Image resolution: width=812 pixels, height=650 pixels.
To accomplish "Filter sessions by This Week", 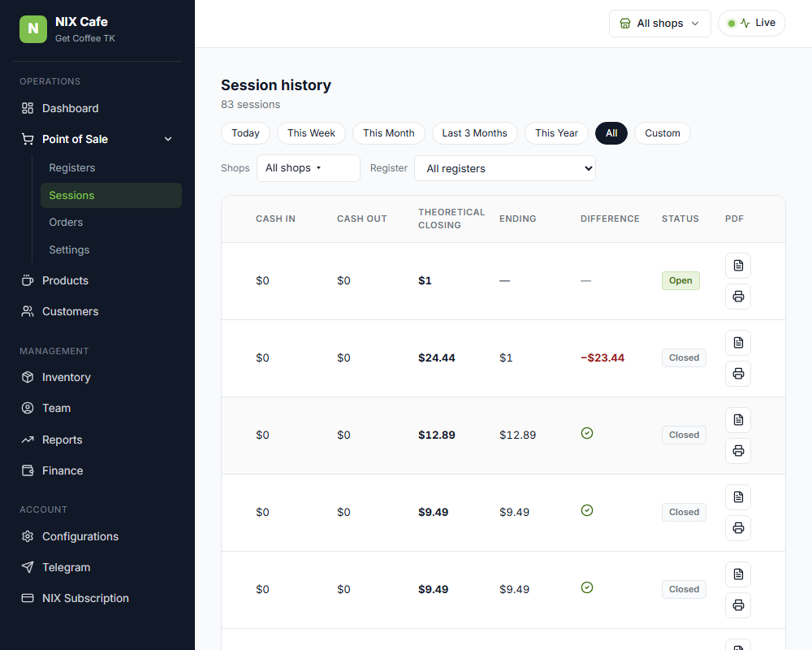I will [x=311, y=133].
